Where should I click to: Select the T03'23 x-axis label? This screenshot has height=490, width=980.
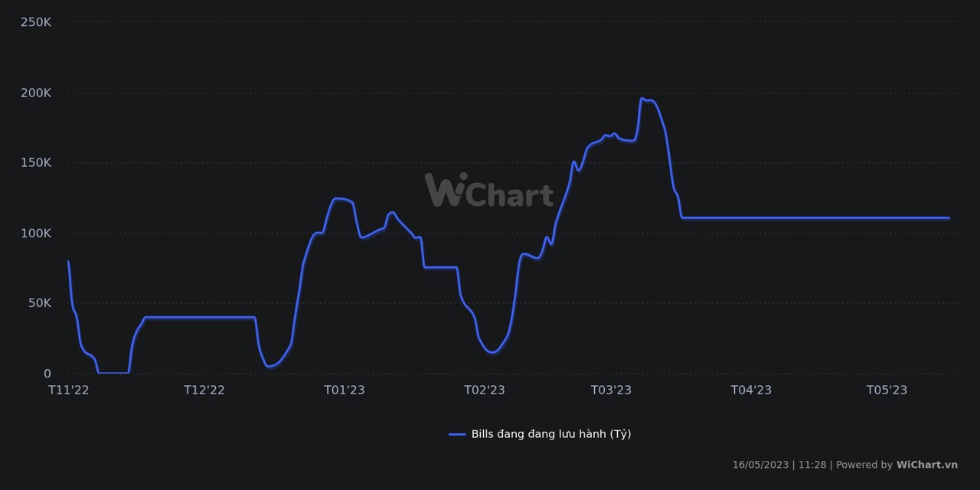pos(611,390)
